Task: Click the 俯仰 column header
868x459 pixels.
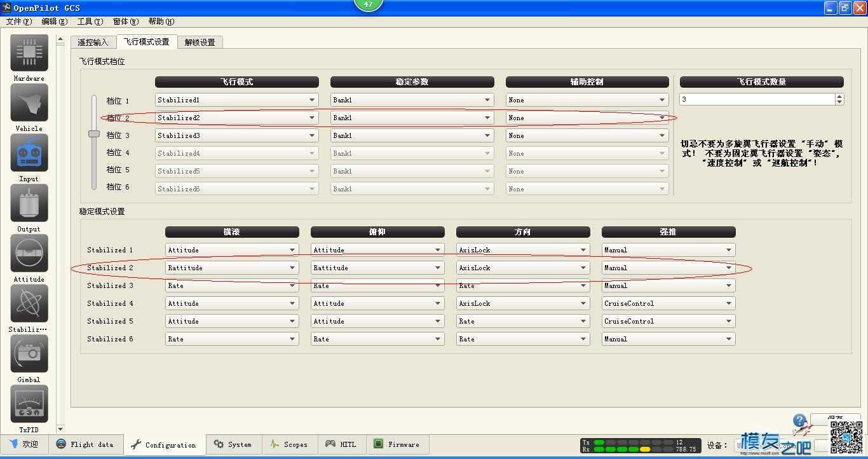Action: [x=377, y=232]
